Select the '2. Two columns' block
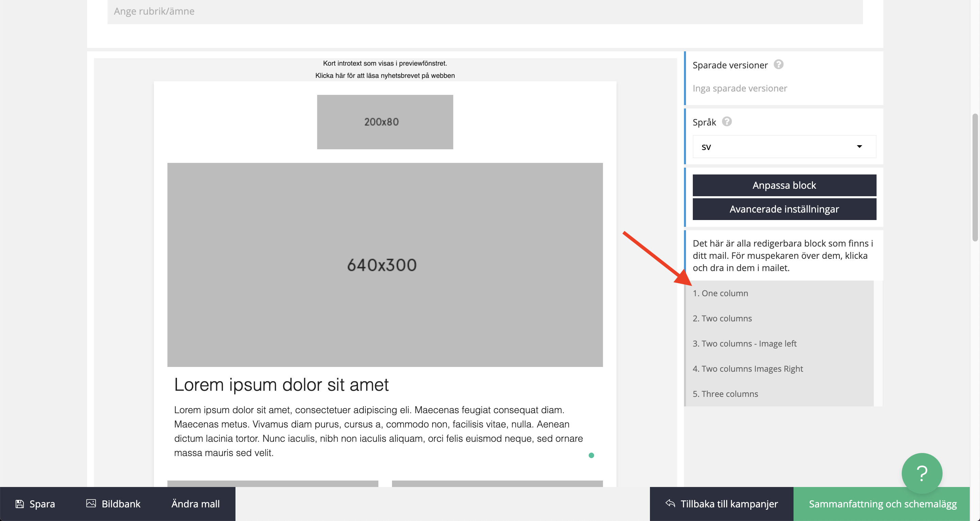 [x=722, y=318]
